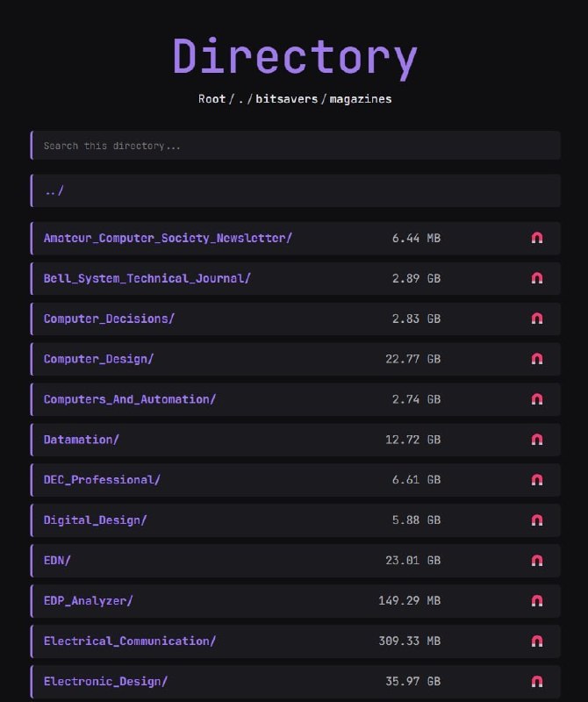The width and height of the screenshot is (588, 702).
Task: Click the magnet icon for Bell_System_Technical_Journal
Action: coord(537,278)
